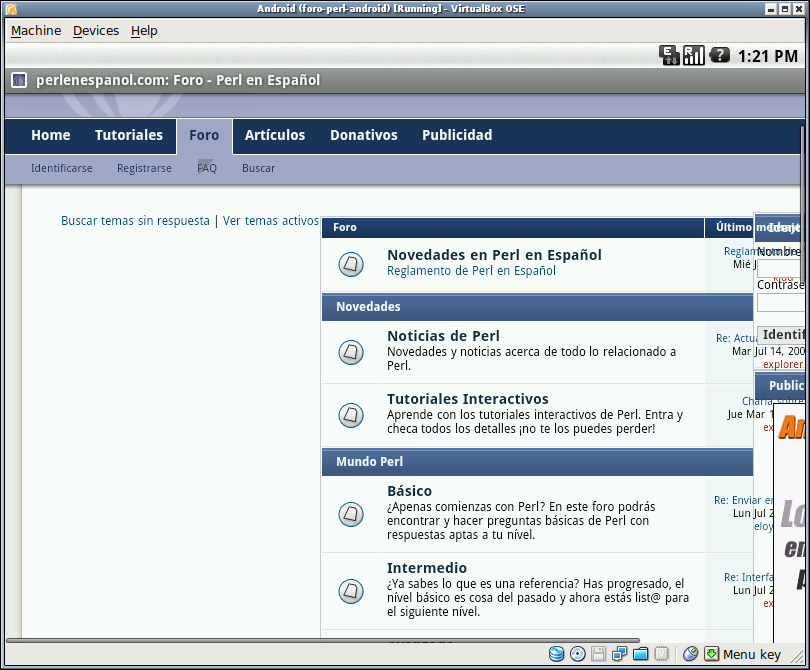Click the Novedades category header
This screenshot has height=670, width=810.
(537, 307)
